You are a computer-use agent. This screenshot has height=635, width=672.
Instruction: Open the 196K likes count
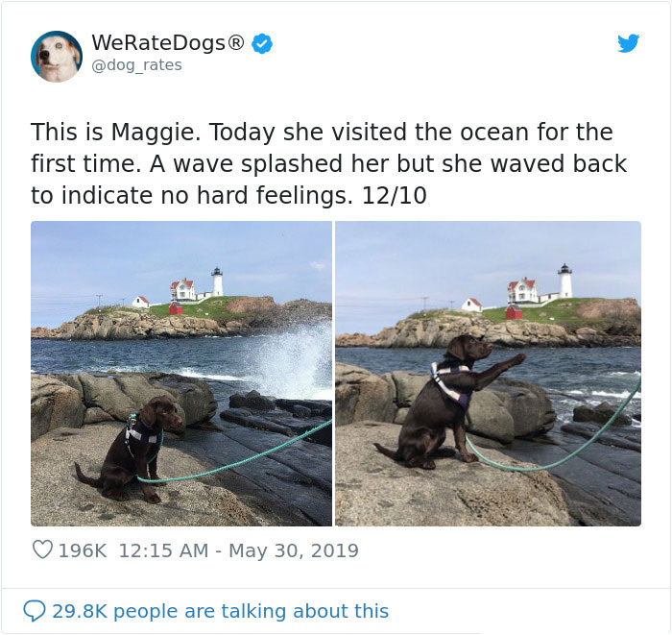coord(83,550)
